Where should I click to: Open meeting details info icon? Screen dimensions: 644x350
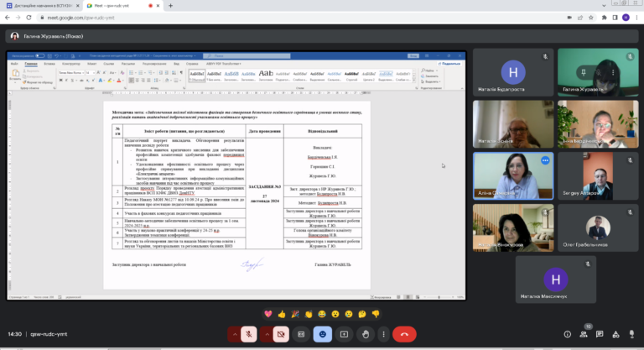click(x=567, y=334)
